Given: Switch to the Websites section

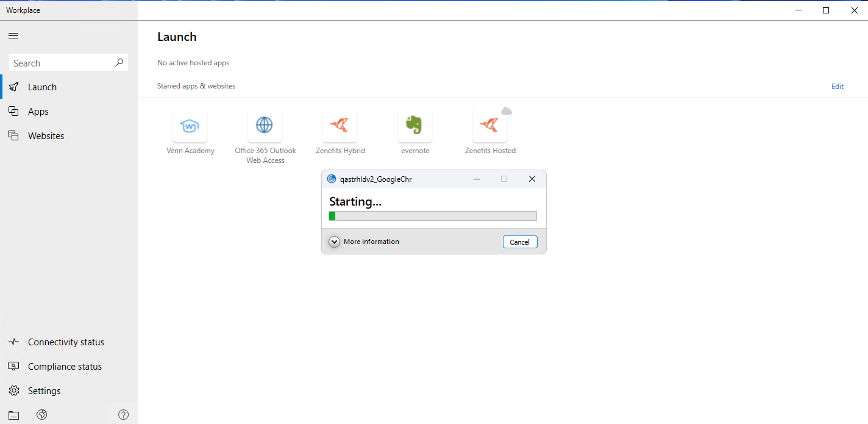Looking at the screenshot, I should pyautogui.click(x=46, y=136).
